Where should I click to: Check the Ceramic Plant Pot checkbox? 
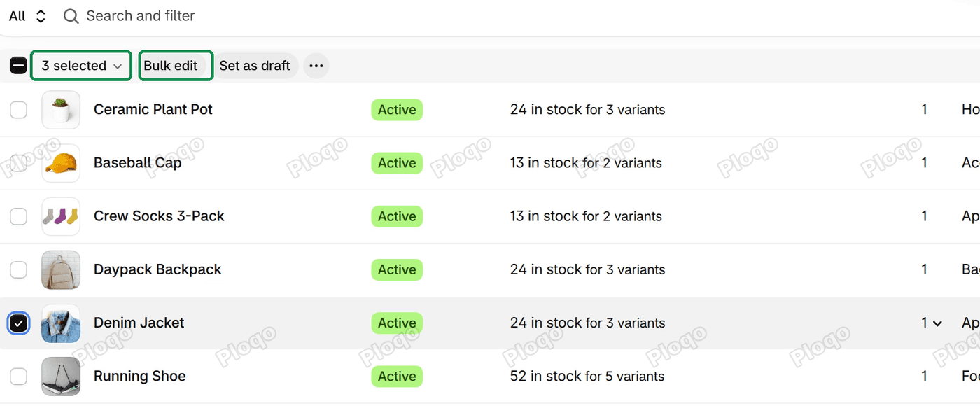click(18, 110)
